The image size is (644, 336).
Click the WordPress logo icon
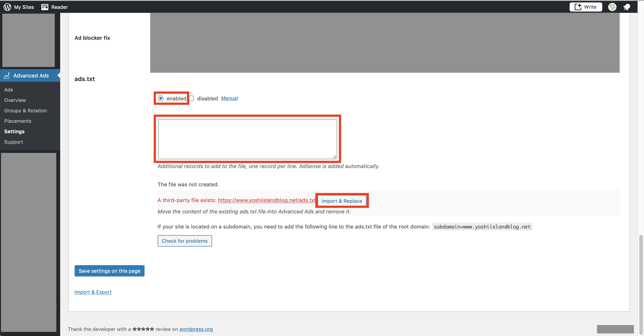point(7,7)
